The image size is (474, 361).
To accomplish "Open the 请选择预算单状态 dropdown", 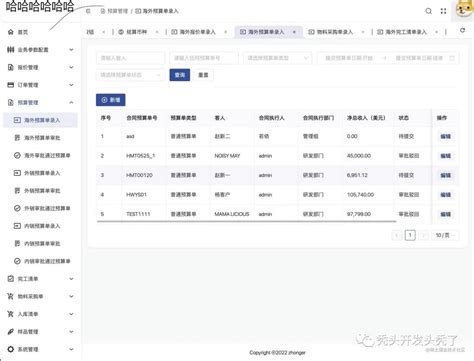I will click(130, 75).
